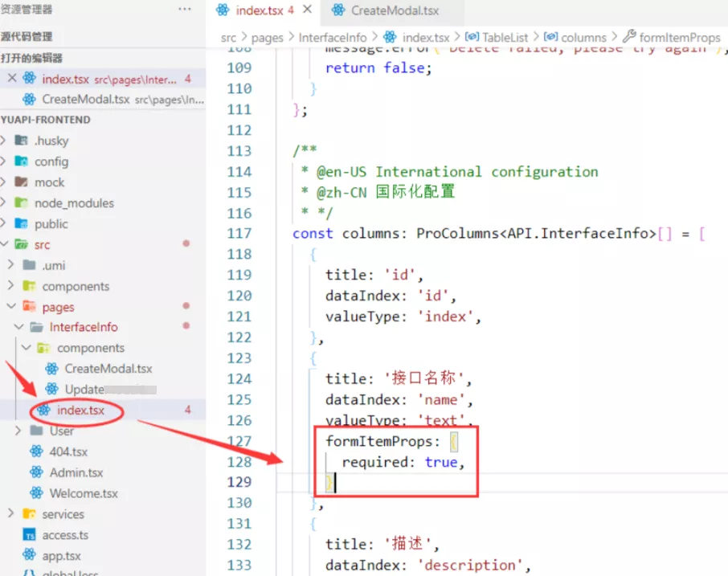Click the src folder icon

(x=22, y=244)
